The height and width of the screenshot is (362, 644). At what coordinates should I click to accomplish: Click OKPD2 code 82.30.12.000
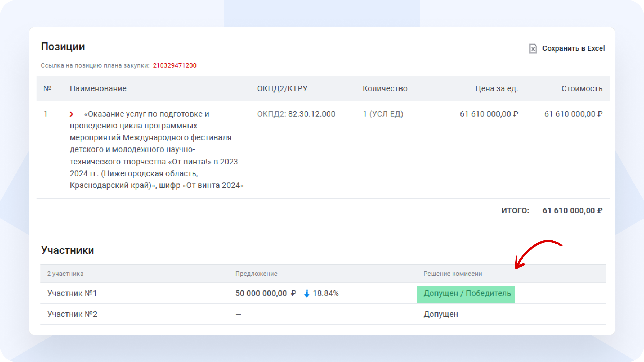pos(311,114)
